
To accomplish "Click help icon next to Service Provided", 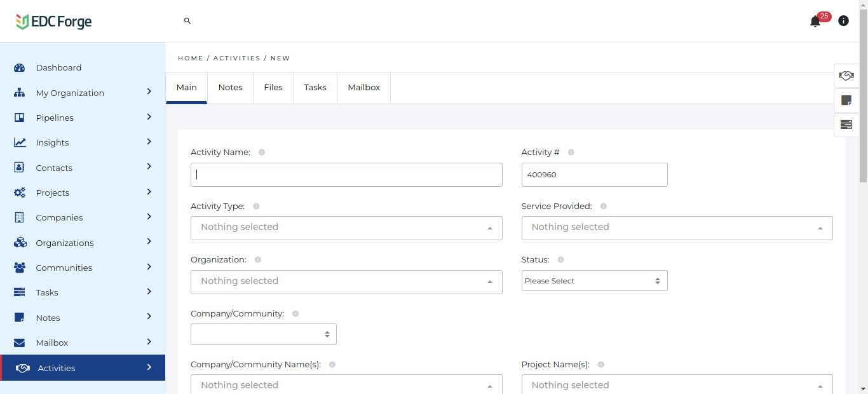I will point(604,207).
